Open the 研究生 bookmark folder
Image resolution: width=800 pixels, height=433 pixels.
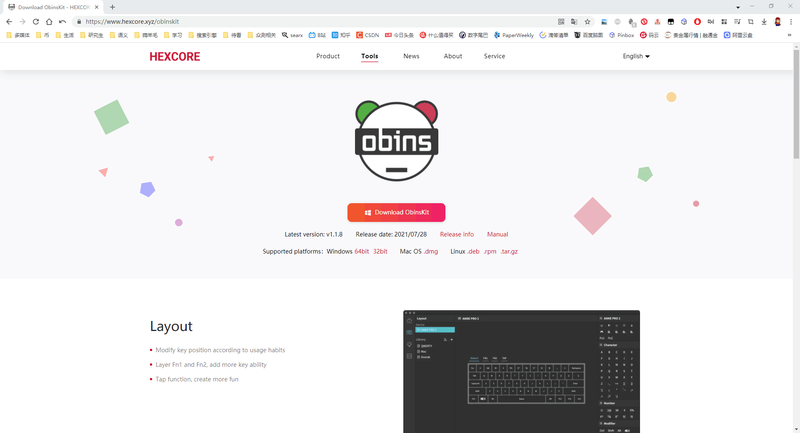click(x=91, y=35)
